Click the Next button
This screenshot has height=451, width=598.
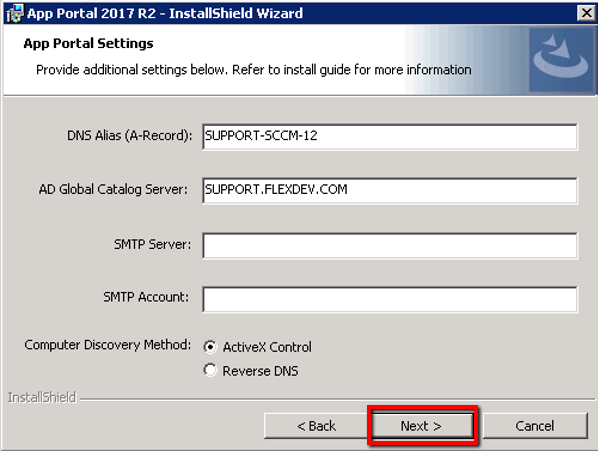422,425
